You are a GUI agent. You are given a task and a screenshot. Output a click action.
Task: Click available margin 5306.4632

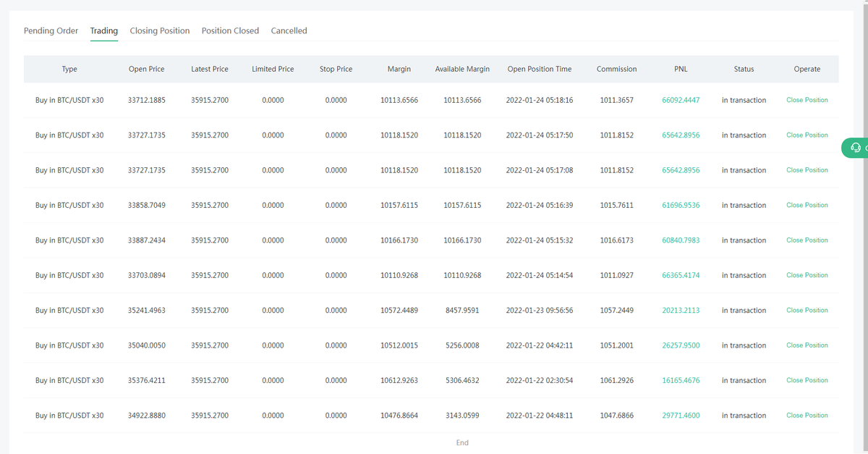[x=462, y=380]
